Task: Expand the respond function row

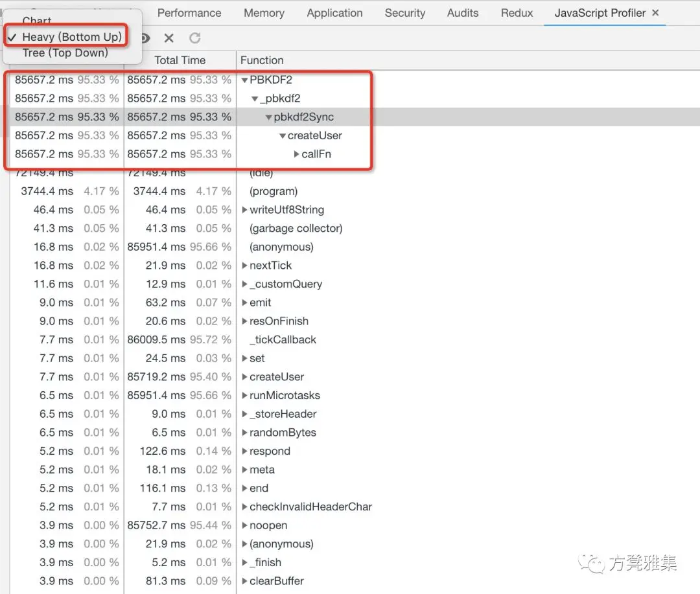Action: tap(244, 451)
